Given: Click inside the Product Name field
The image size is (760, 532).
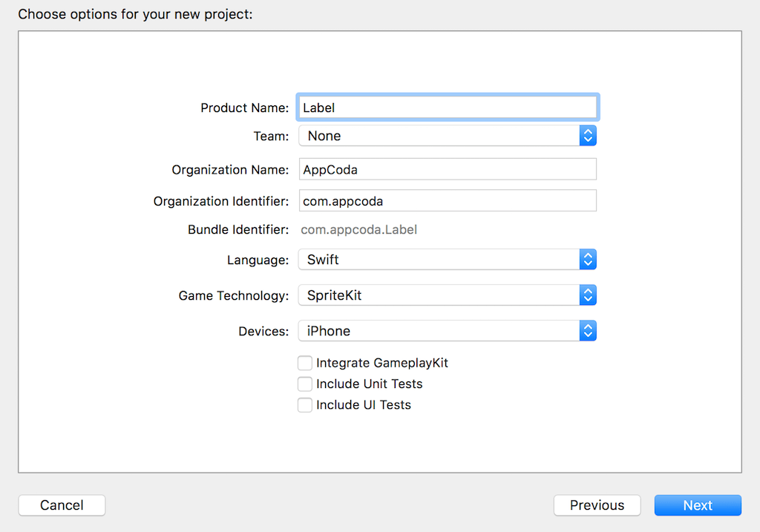Looking at the screenshot, I should [x=445, y=106].
